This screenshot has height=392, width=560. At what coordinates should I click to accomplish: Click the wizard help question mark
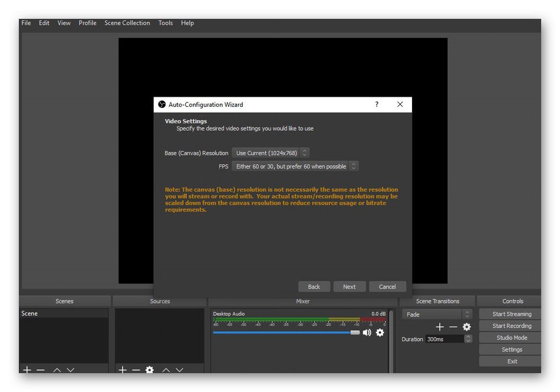377,104
